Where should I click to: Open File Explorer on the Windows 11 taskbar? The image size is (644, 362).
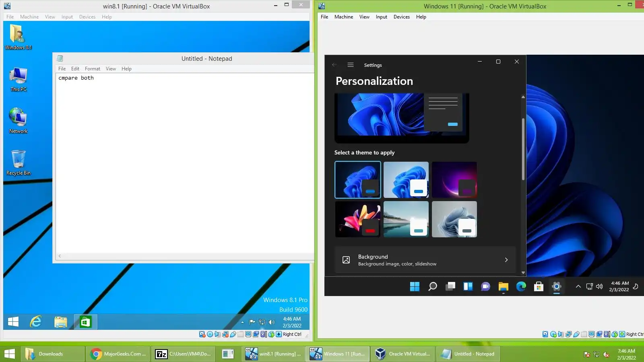pos(504,286)
